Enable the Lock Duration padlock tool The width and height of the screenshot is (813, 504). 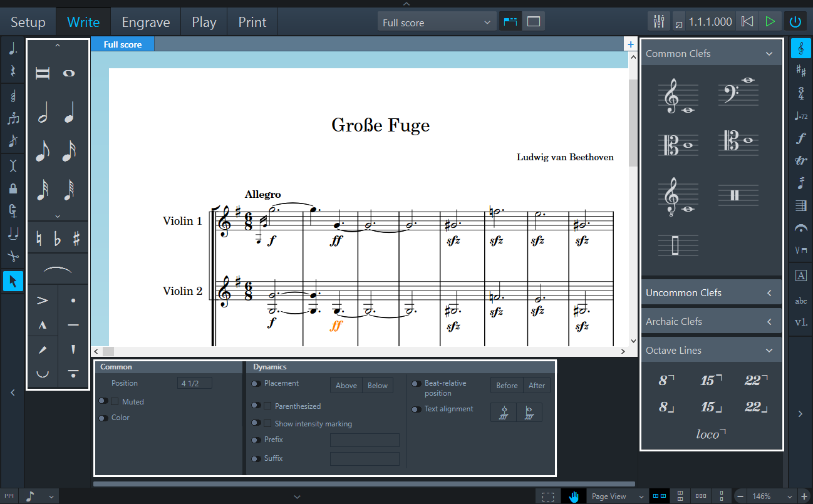pyautogui.click(x=13, y=188)
